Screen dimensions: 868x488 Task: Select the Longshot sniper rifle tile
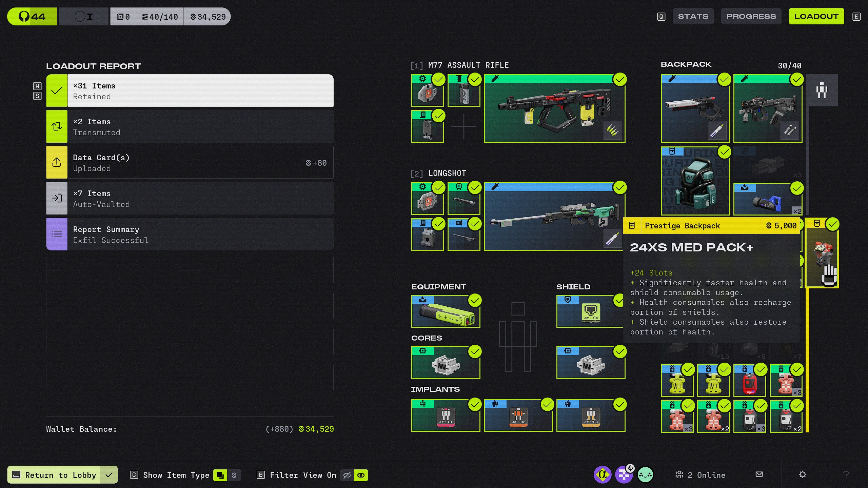pyautogui.click(x=554, y=217)
